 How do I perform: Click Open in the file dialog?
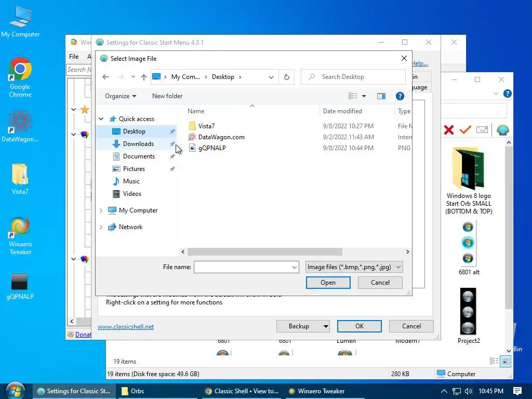pyautogui.click(x=328, y=283)
